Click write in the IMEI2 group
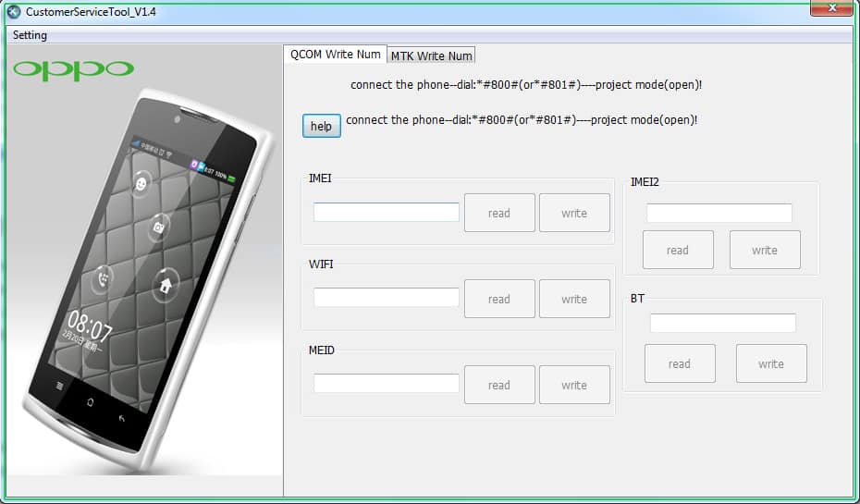 (765, 250)
